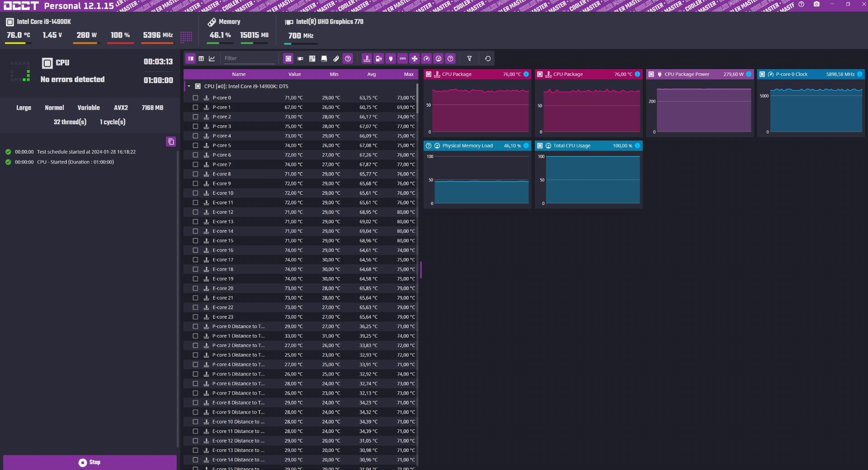868x470 pixels.
Task: Tick the checkbox for E-core 12
Action: click(x=195, y=212)
